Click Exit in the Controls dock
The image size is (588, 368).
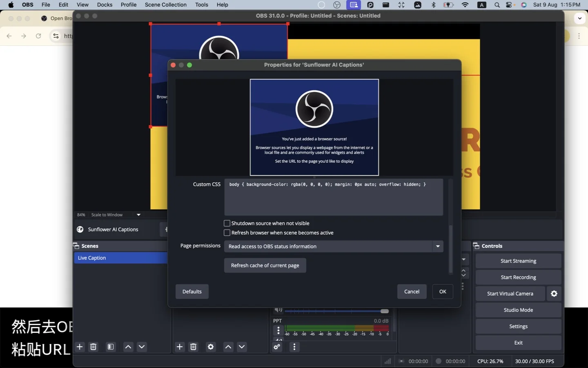click(x=518, y=343)
